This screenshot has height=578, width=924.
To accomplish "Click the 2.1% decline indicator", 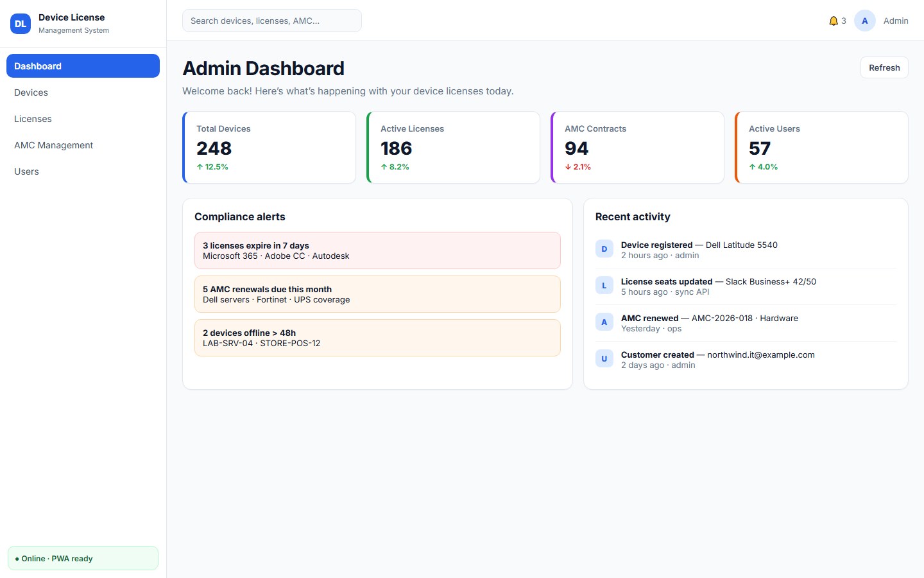I will (578, 166).
